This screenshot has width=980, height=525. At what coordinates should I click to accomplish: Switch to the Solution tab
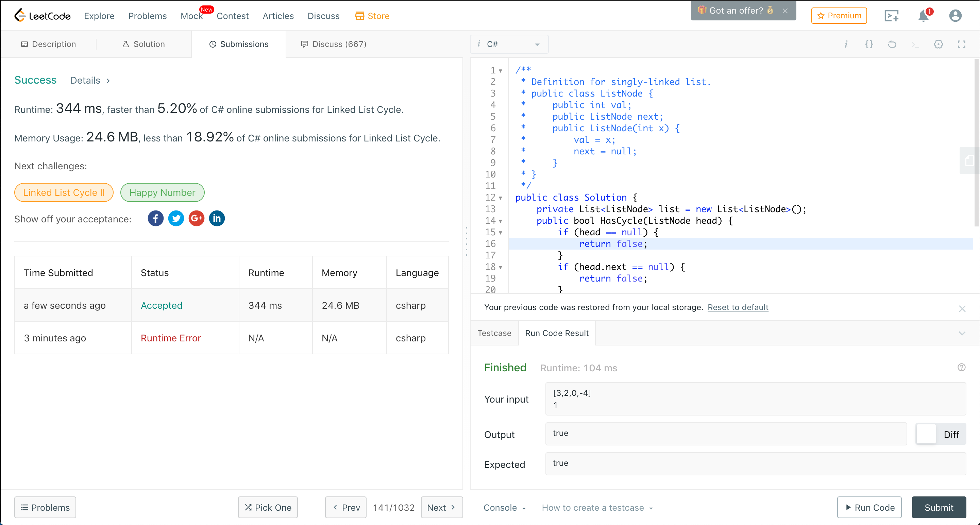tap(143, 44)
